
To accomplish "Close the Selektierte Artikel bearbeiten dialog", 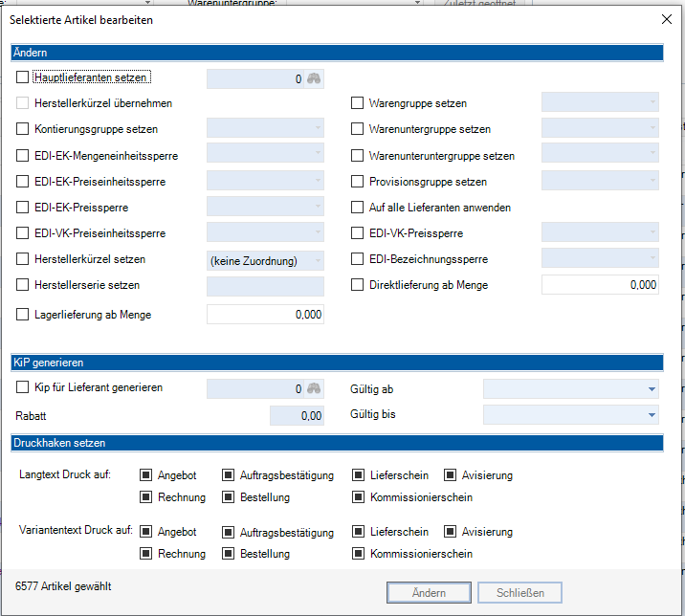I will 667,19.
